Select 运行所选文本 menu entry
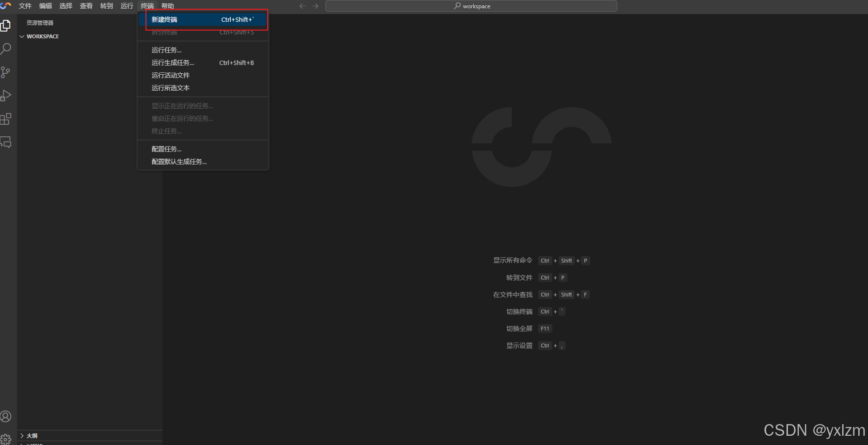The width and height of the screenshot is (868, 445). 203,88
